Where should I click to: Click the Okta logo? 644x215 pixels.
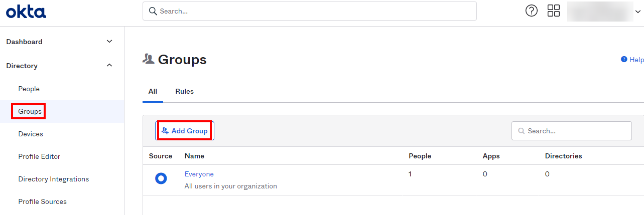[x=26, y=12]
